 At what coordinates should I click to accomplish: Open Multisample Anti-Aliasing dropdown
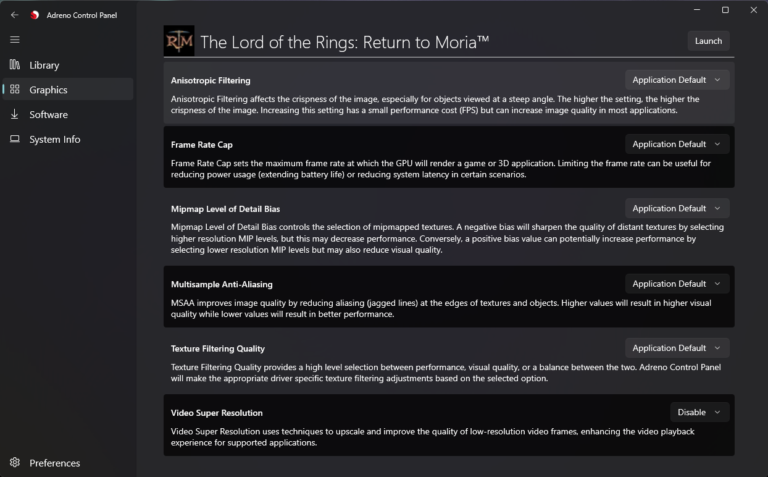677,284
